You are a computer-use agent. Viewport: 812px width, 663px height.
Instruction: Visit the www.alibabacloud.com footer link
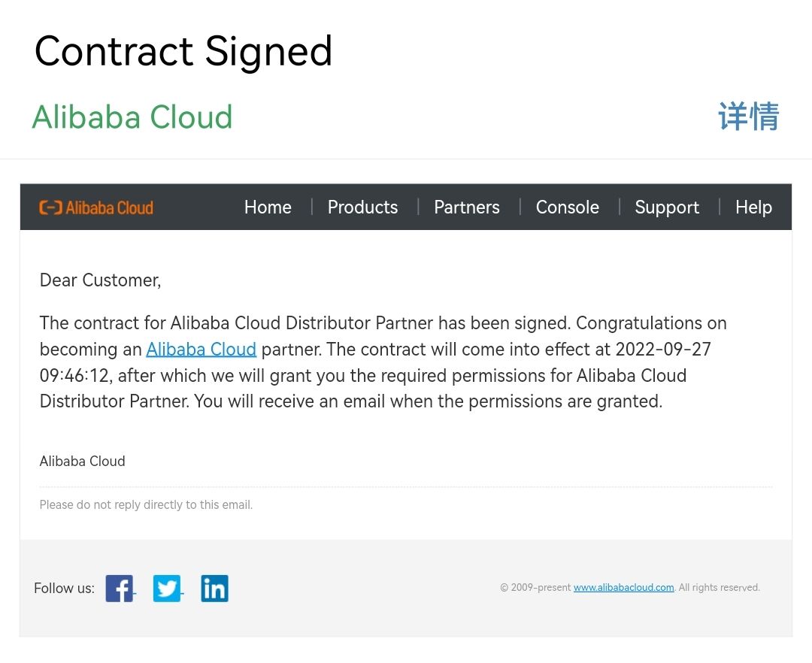point(623,588)
